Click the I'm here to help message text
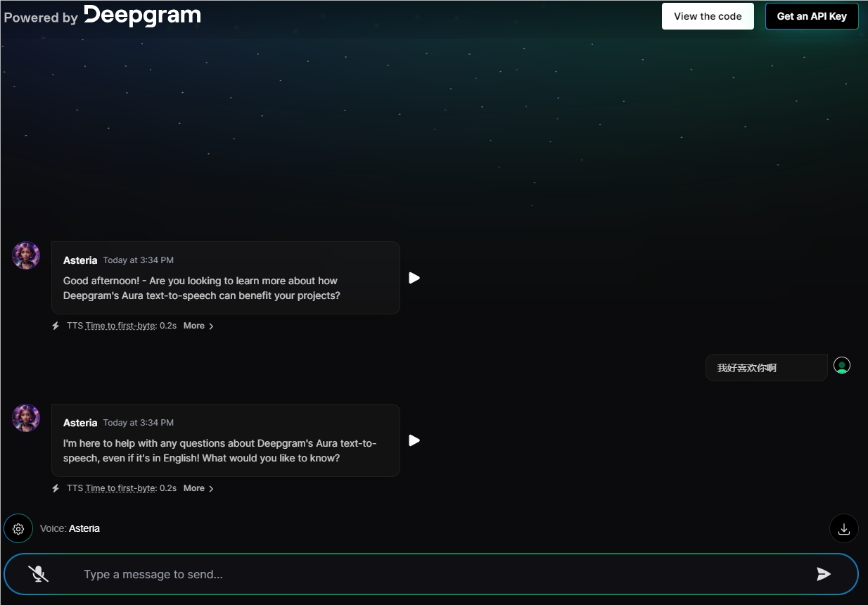Image resolution: width=868 pixels, height=605 pixels. tap(219, 451)
